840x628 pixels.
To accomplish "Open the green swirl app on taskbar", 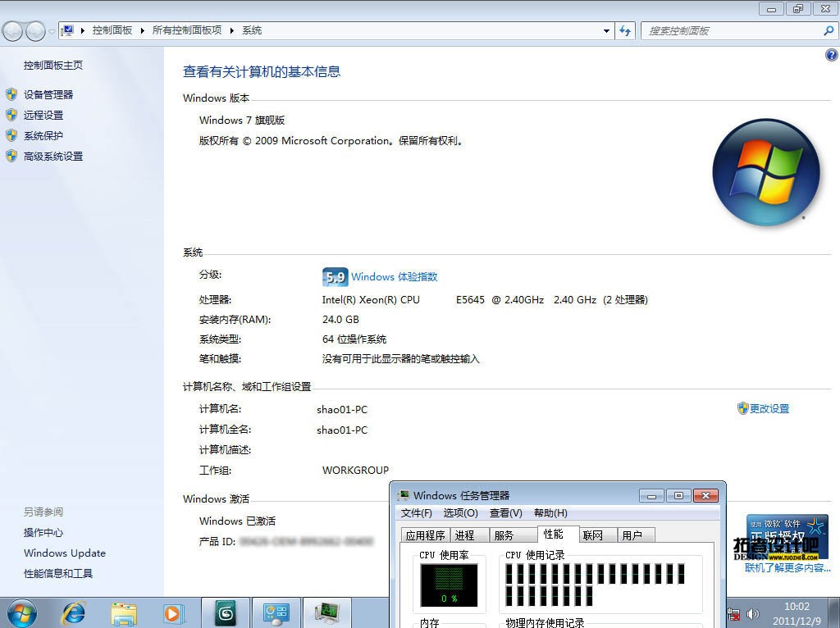I will click(225, 613).
